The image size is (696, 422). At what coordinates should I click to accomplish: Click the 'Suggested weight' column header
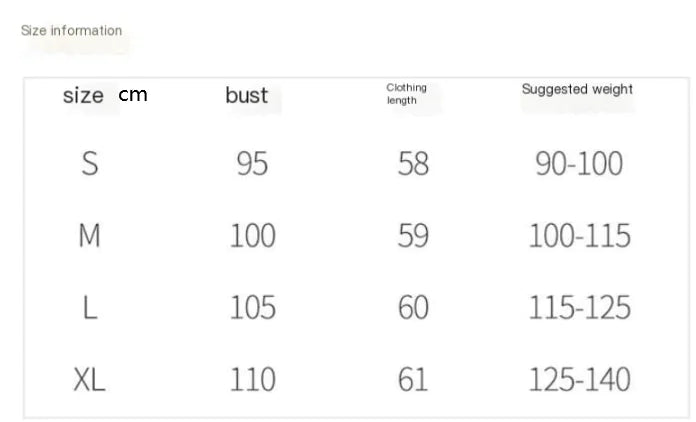(x=577, y=89)
